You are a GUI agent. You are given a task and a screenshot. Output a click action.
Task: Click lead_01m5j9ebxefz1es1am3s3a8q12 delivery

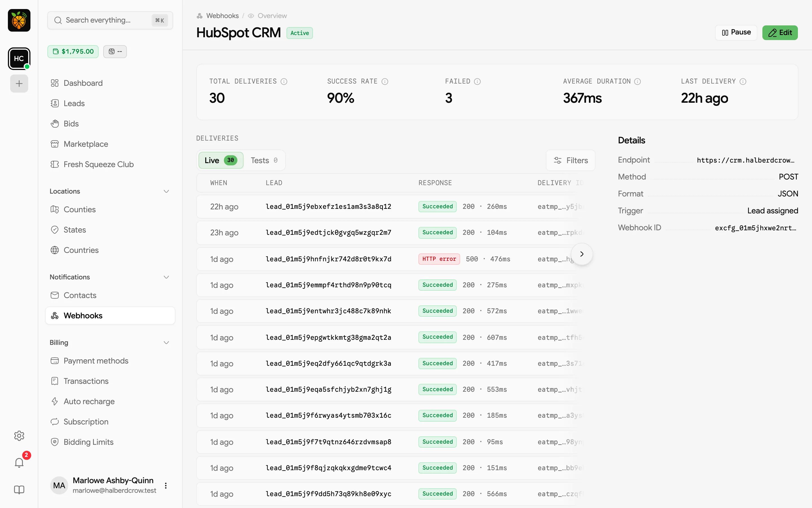tap(328, 206)
